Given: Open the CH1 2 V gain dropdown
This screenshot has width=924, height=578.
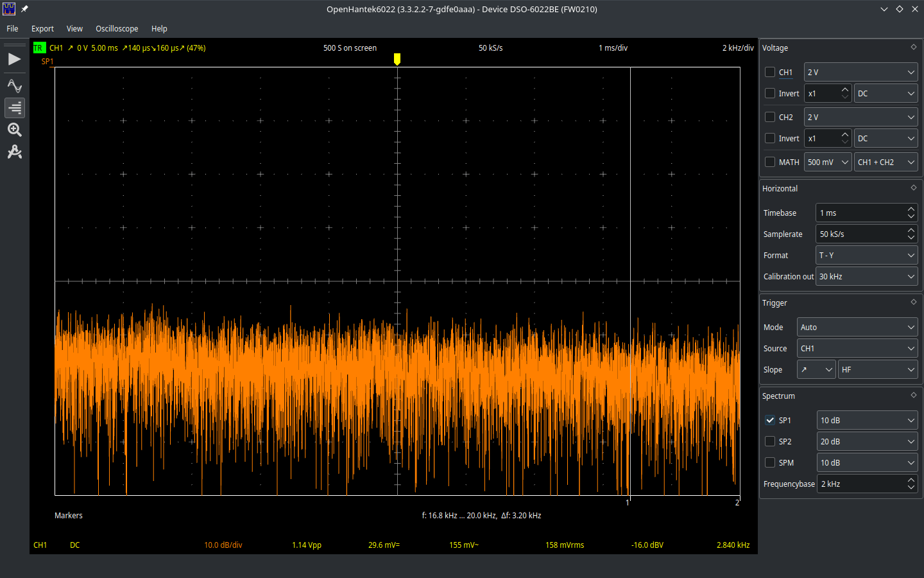Looking at the screenshot, I should pyautogui.click(x=860, y=72).
